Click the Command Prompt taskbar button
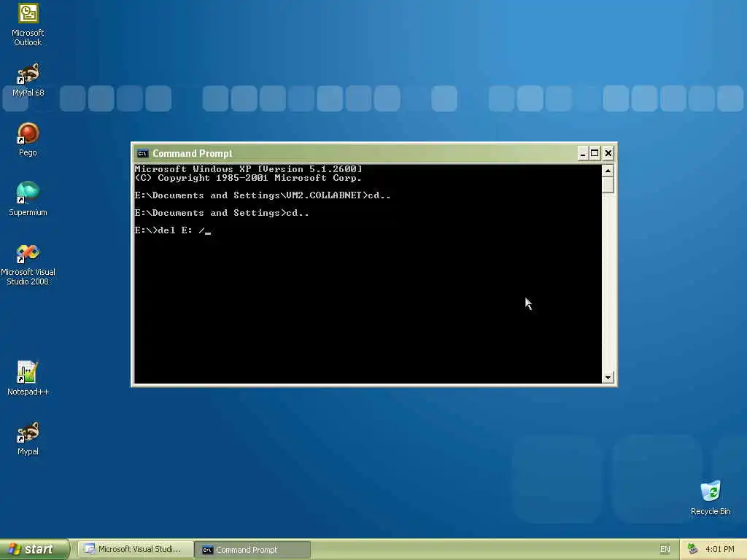 253,550
